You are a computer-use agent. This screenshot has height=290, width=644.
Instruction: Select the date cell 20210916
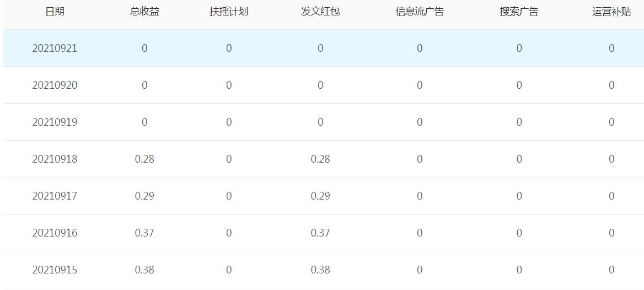coord(55,233)
